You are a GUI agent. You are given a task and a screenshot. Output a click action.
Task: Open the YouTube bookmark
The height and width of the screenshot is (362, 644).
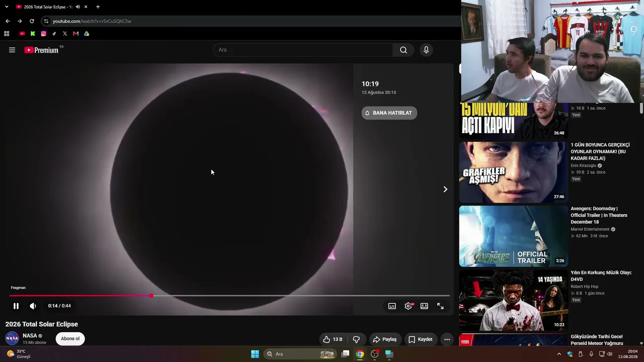(22, 34)
